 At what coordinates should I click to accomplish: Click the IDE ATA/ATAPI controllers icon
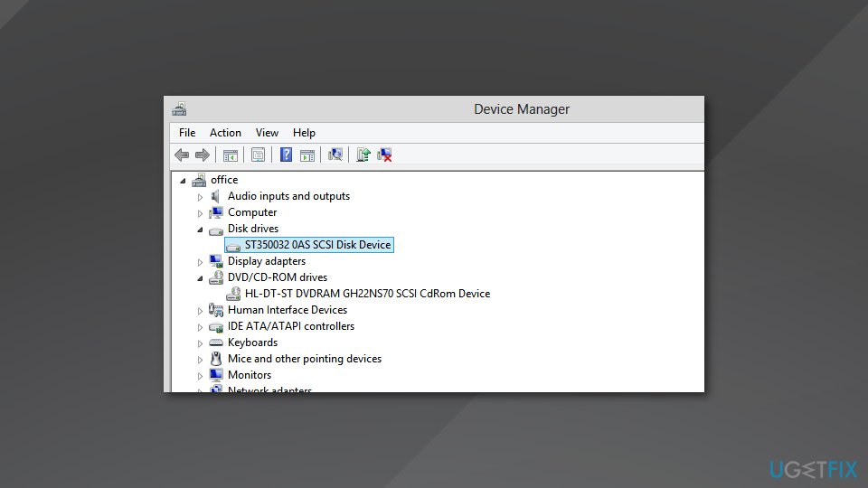point(216,327)
